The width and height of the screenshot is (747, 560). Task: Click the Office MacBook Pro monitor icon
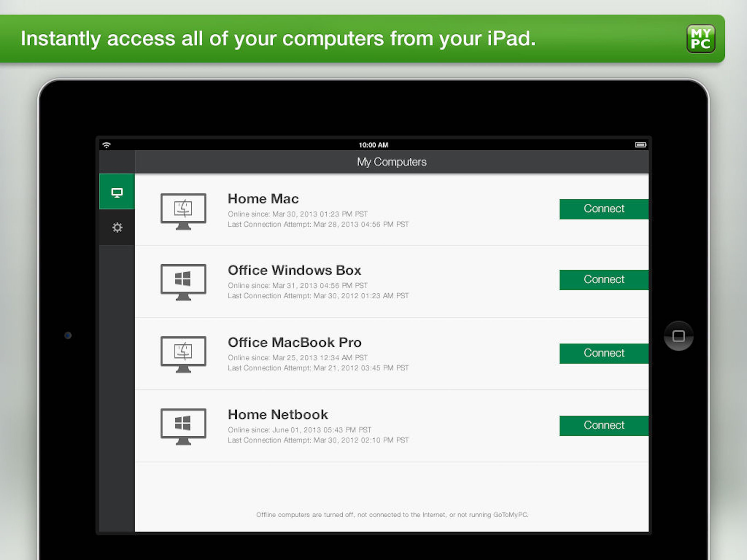click(183, 354)
